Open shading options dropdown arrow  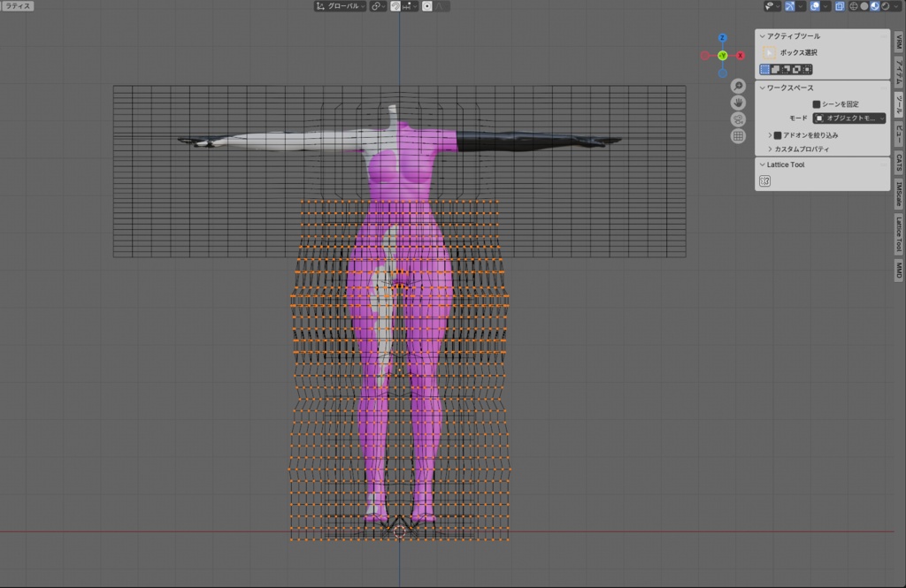[x=895, y=6]
